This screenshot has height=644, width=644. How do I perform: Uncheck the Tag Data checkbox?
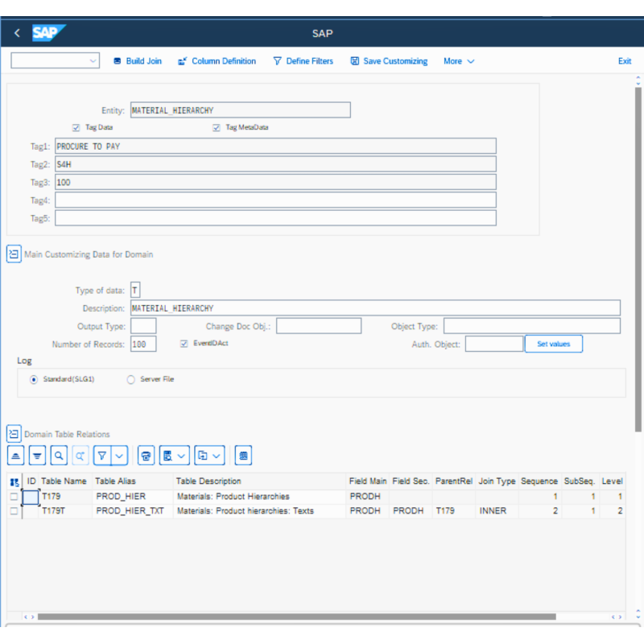click(x=76, y=127)
